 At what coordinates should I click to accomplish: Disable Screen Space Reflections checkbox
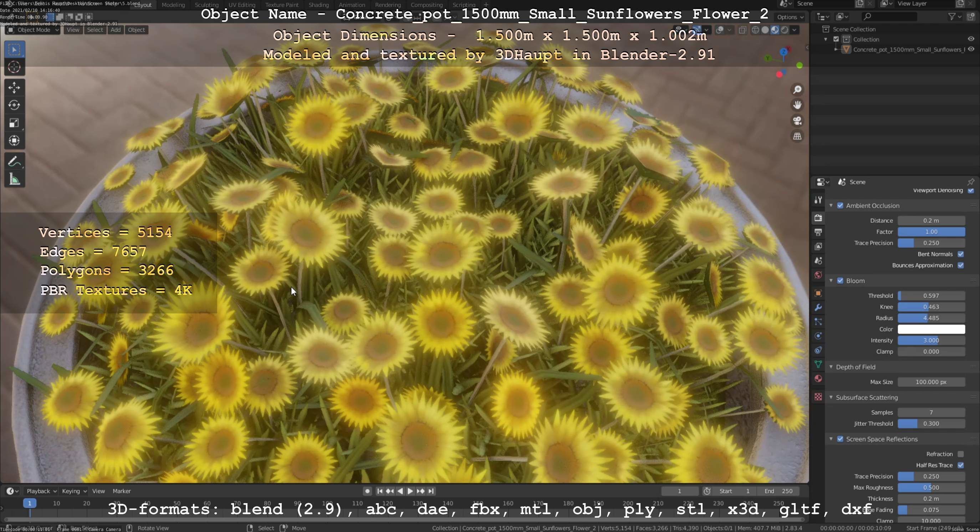[840, 439]
